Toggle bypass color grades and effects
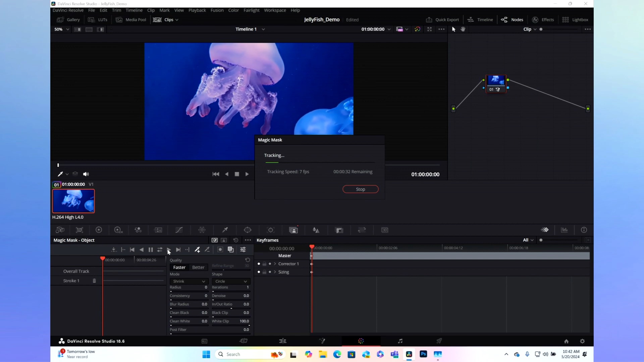 417,29
